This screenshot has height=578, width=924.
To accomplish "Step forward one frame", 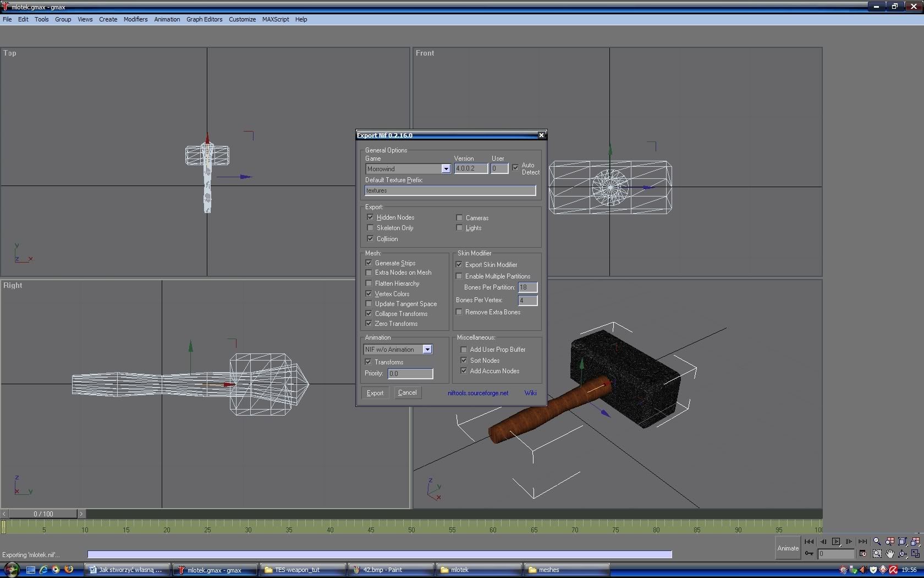I will pos(849,542).
